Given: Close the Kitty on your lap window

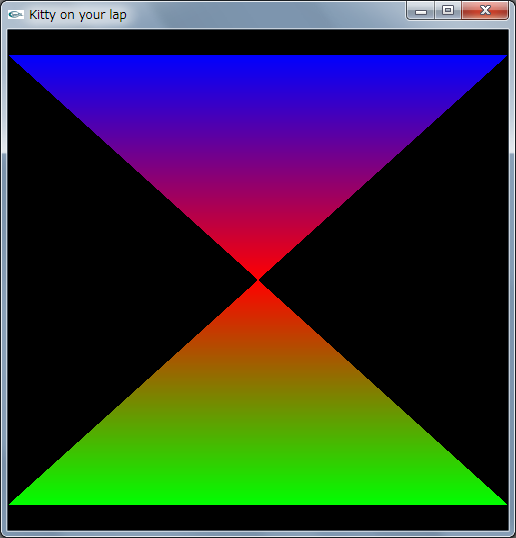Looking at the screenshot, I should pyautogui.click(x=485, y=11).
